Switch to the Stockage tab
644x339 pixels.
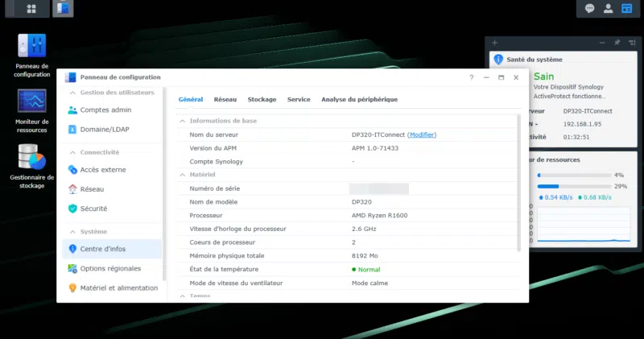tap(262, 99)
